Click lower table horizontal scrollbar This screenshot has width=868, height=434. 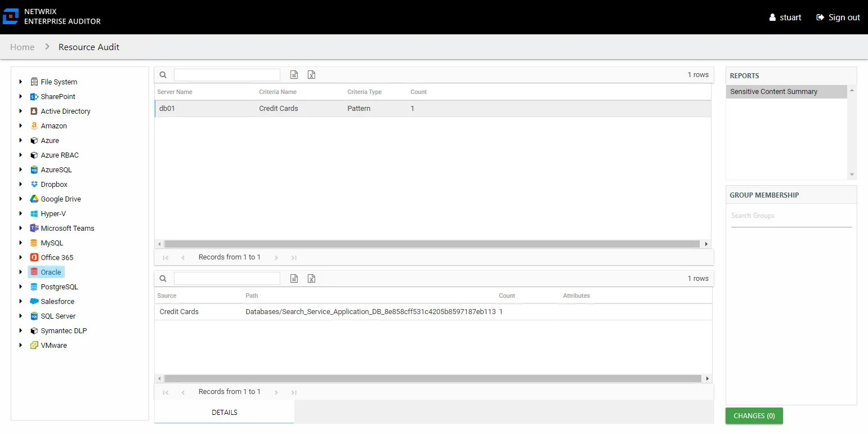433,379
